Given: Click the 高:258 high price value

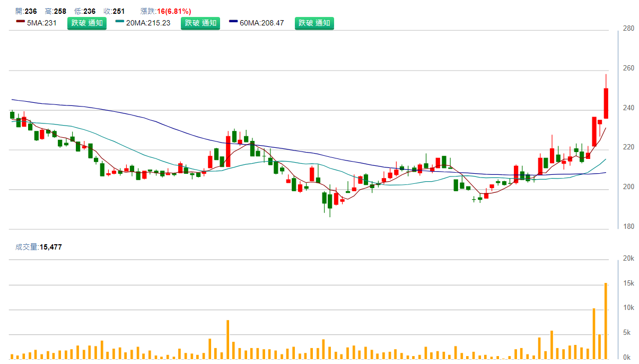Looking at the screenshot, I should [x=56, y=11].
